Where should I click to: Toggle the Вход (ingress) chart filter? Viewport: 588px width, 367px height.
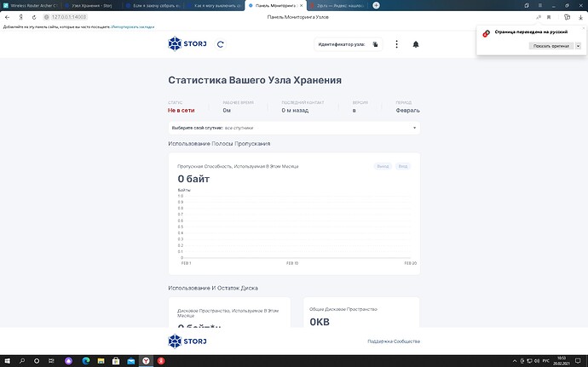coord(402,166)
